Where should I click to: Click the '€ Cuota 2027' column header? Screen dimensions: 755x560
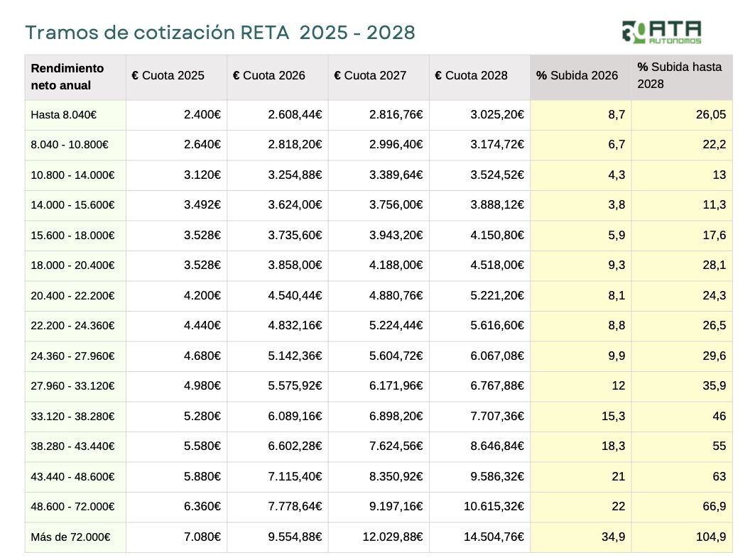(x=370, y=75)
